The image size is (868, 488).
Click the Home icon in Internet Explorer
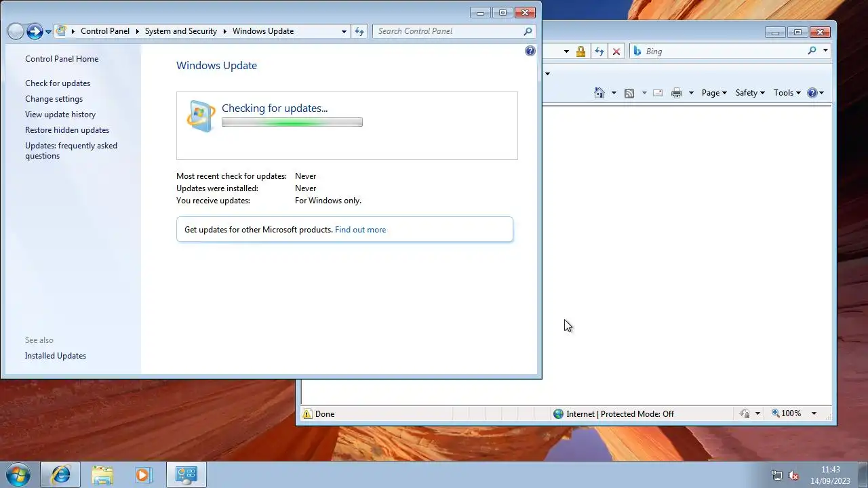[x=599, y=93]
